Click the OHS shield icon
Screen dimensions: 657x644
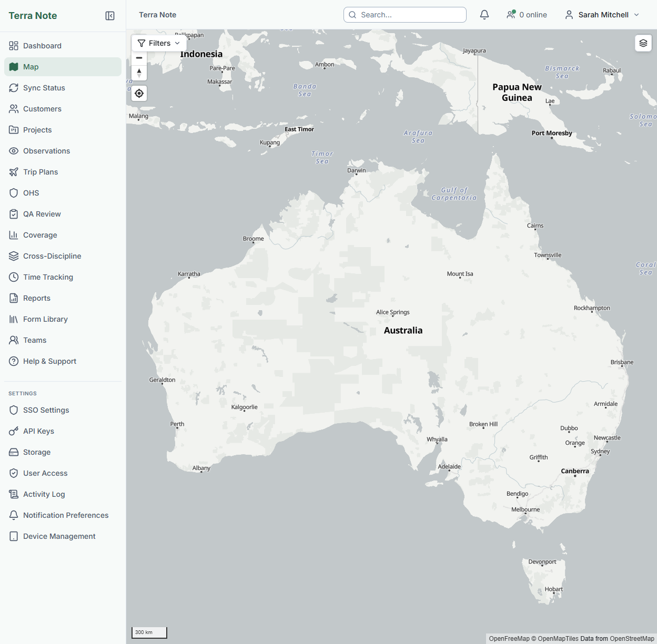14,193
